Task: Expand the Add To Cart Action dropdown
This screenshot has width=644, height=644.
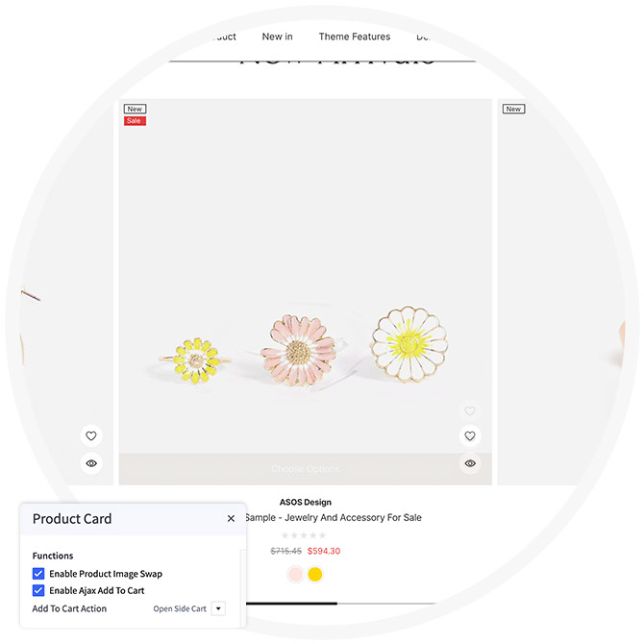Action: tap(218, 608)
